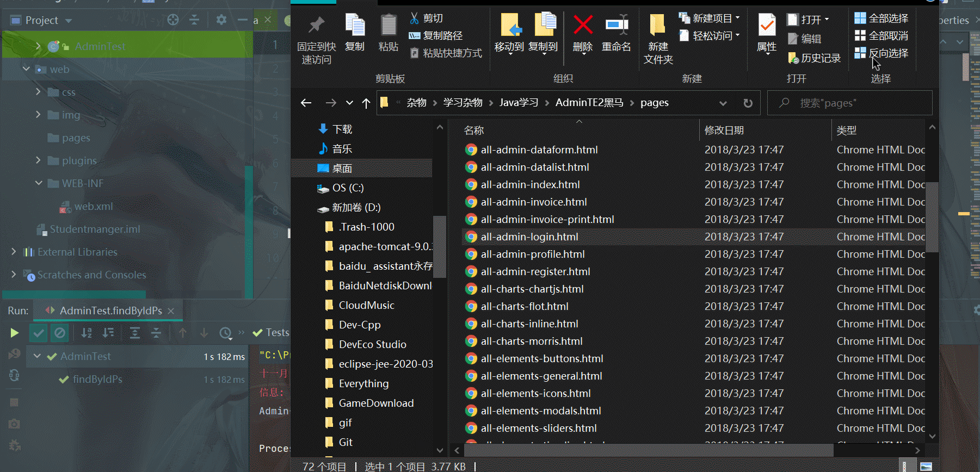Click Java学习 in address breadcrumb
The width and height of the screenshot is (980, 472).
[x=519, y=103]
